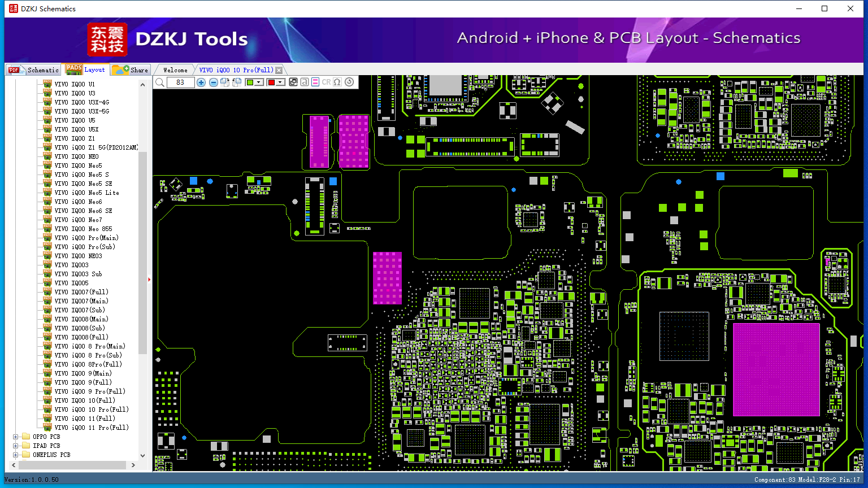Pick the green color swatch in the toolbar
Image resolution: width=868 pixels, height=488 pixels.
pyautogui.click(x=250, y=82)
